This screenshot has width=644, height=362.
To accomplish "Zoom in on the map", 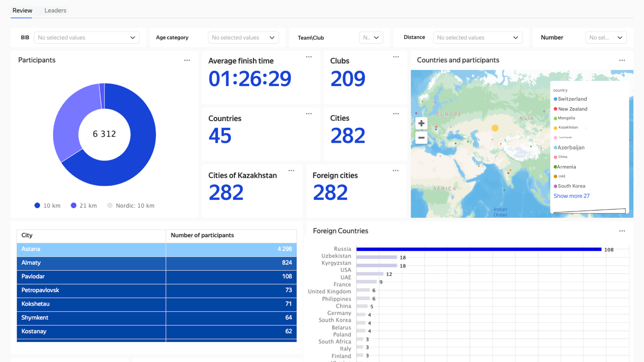I will 421,123.
